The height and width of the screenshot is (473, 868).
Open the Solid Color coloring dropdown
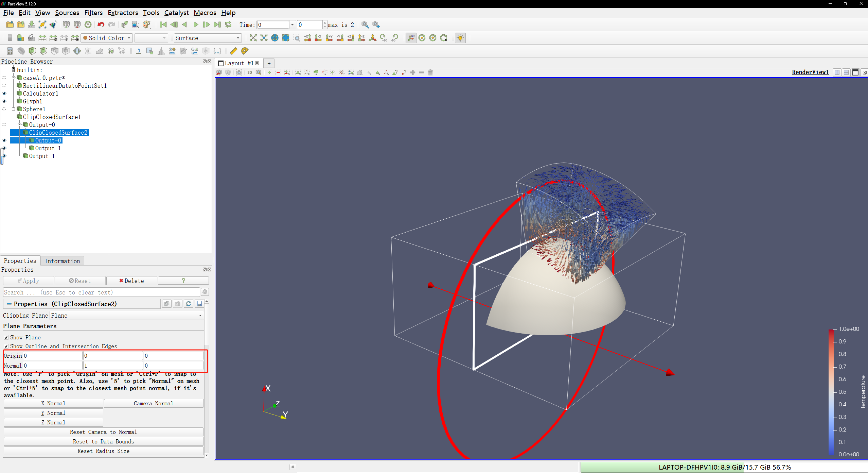coord(107,38)
